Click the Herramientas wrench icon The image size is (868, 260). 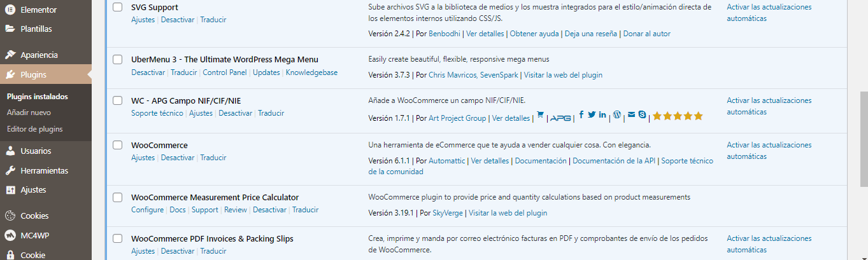[10, 170]
